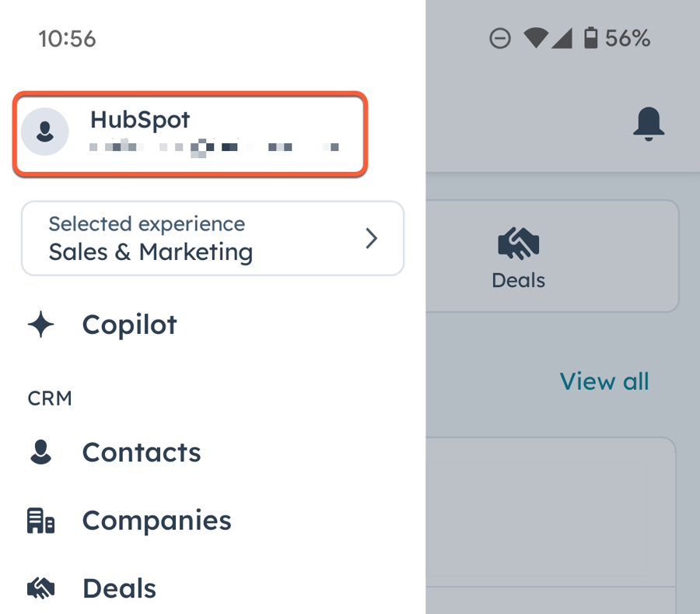Open Companies using its building icon

pyautogui.click(x=41, y=520)
